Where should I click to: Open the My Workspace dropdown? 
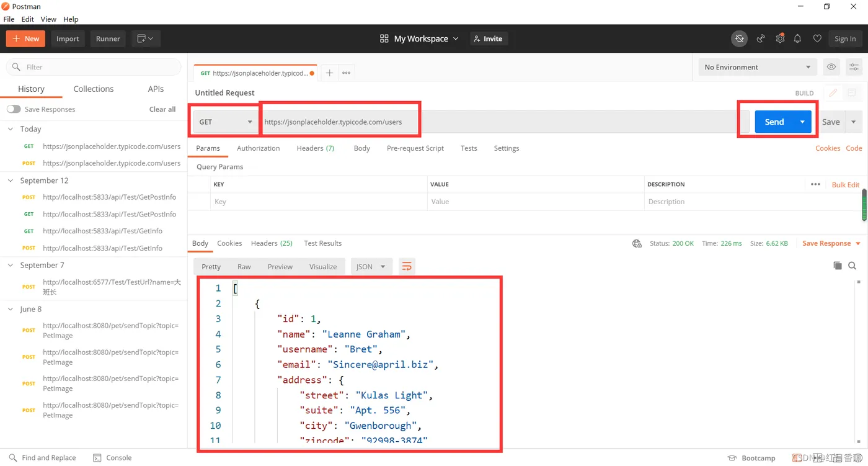click(x=420, y=38)
